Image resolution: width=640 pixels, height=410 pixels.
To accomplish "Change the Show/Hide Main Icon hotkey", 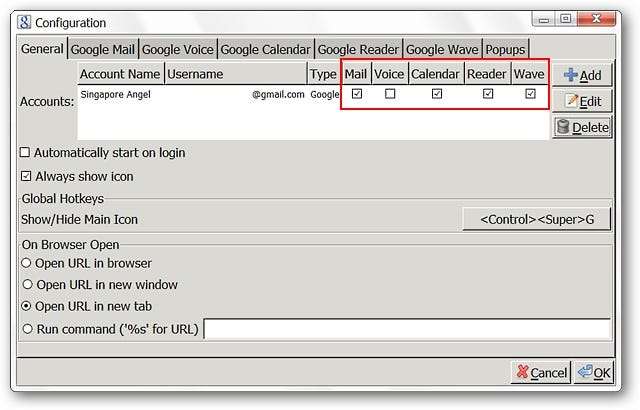I will [x=537, y=219].
